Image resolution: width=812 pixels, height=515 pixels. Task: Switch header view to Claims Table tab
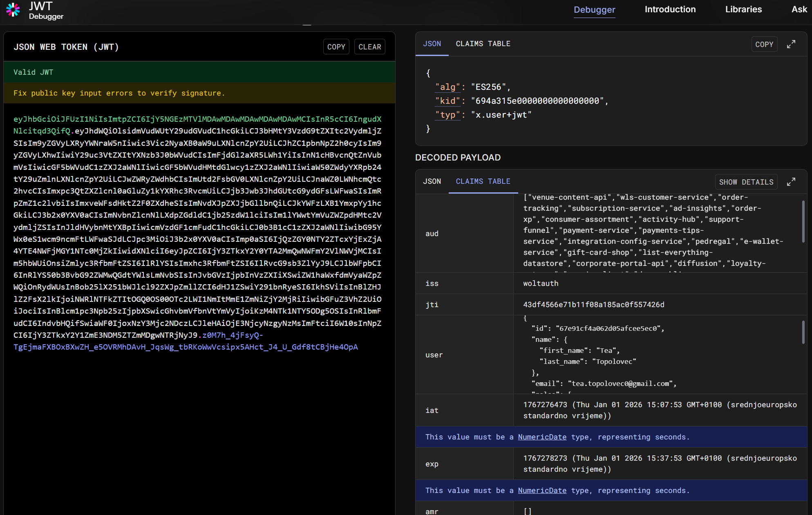pyautogui.click(x=483, y=44)
